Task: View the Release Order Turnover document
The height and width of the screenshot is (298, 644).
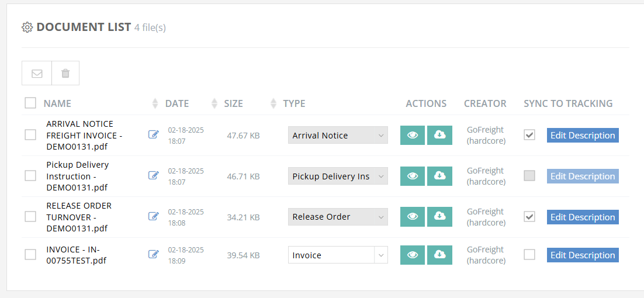Action: coord(413,217)
